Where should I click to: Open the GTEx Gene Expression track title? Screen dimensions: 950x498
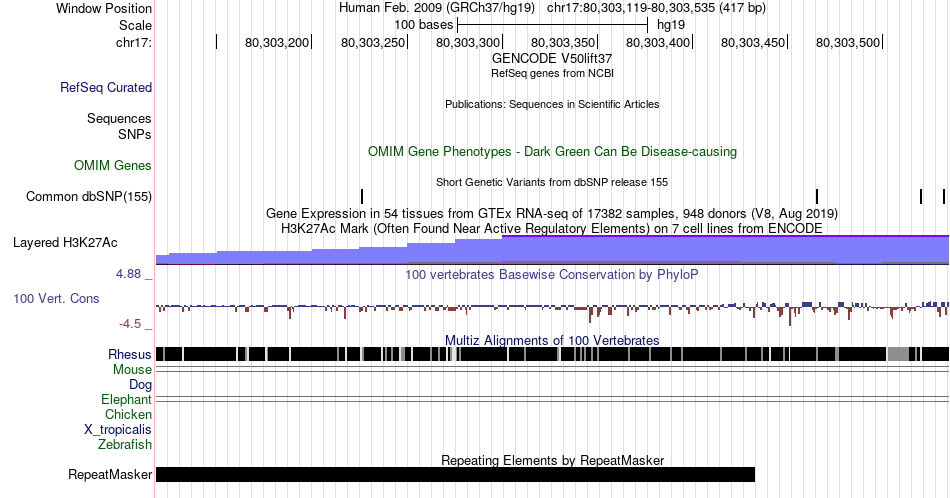tap(552, 213)
